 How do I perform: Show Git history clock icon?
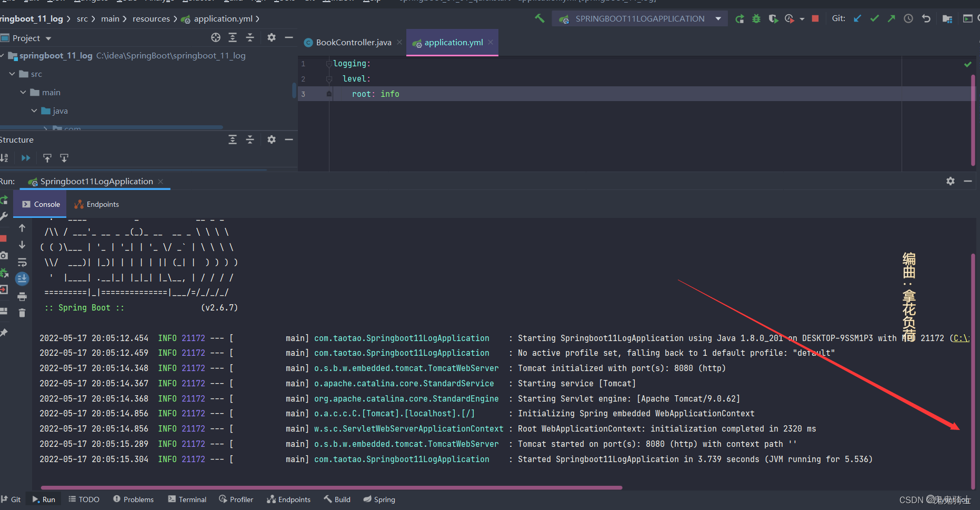908,18
